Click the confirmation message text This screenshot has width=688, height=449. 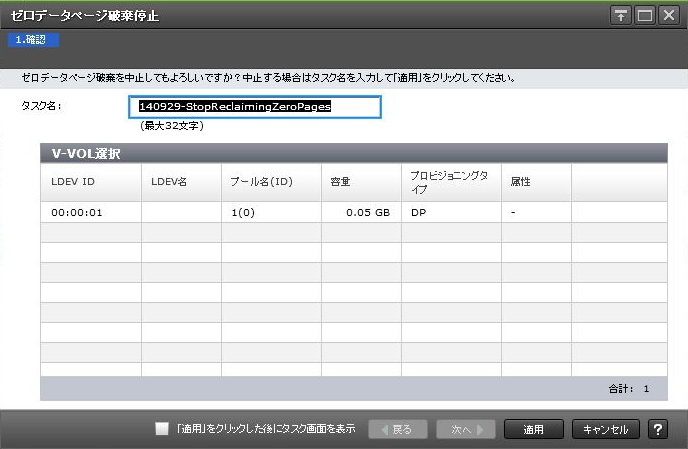(x=268, y=78)
